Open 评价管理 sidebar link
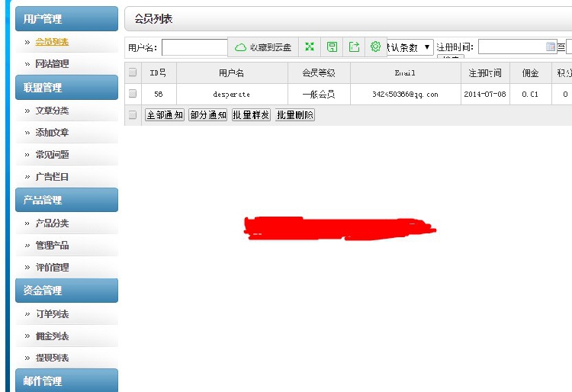572x392 pixels. tap(52, 267)
